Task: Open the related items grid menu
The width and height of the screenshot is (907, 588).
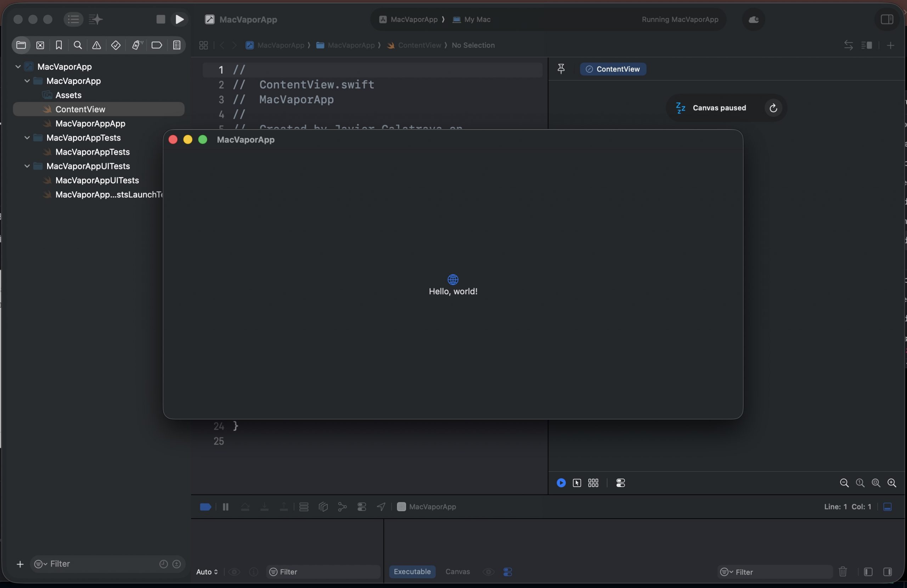Action: coord(203,45)
